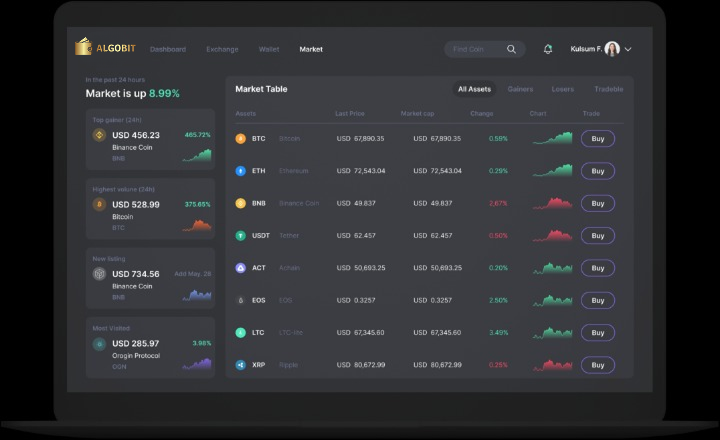Click the Algobit logo icon

83,47
